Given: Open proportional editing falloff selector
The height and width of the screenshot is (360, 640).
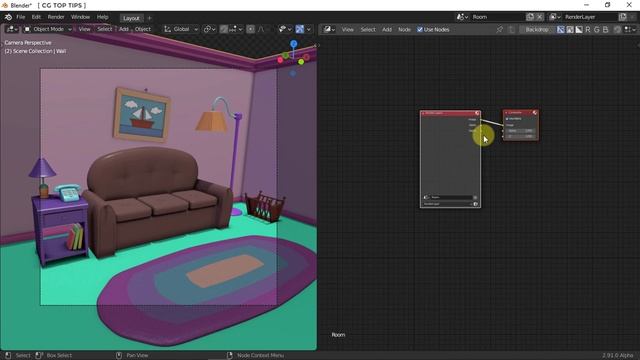Looking at the screenshot, I should pos(262,29).
